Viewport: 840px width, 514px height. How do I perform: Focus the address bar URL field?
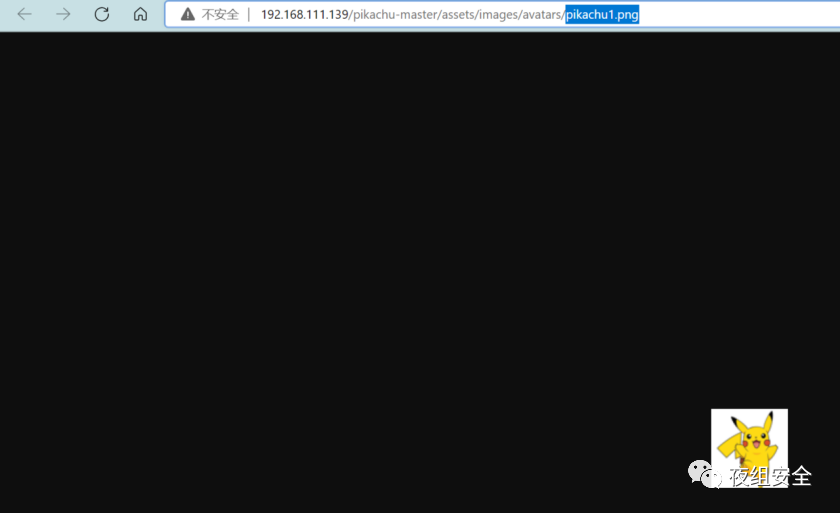tap(502, 14)
